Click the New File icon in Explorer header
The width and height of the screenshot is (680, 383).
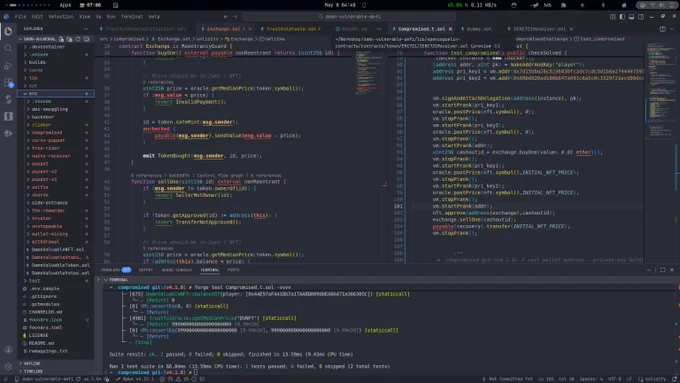pyautogui.click(x=62, y=39)
